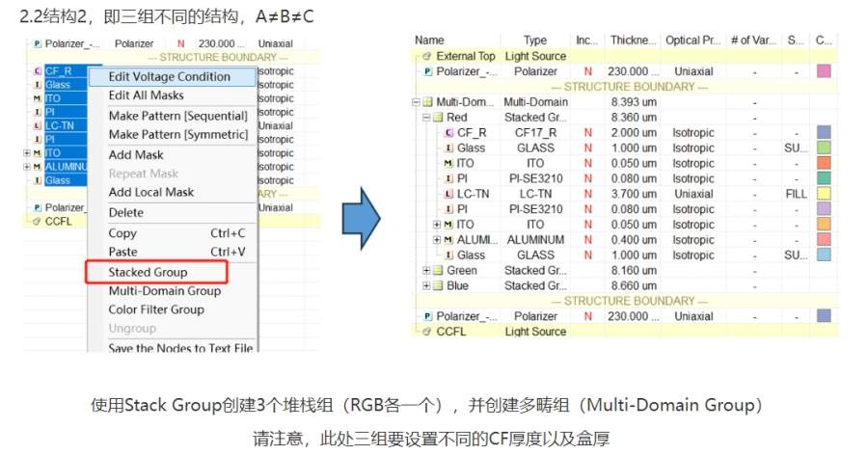Select Multi-Domain Group menu entry
Viewport: 868px width, 455px height.
click(164, 290)
